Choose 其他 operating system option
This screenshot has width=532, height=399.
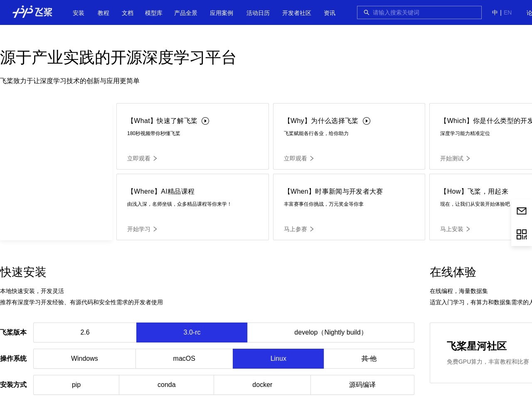coord(369,359)
